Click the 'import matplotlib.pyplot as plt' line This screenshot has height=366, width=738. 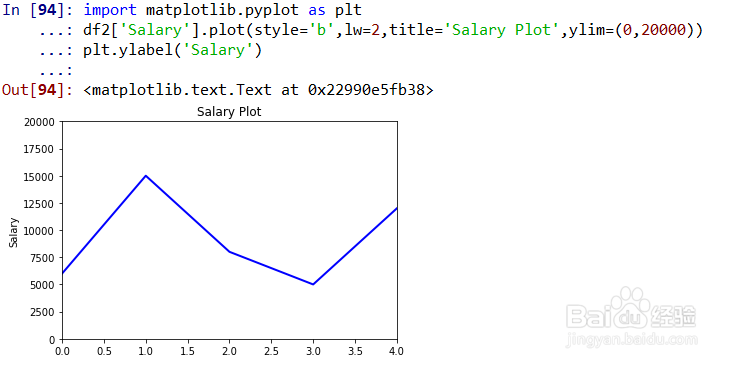[x=223, y=10]
